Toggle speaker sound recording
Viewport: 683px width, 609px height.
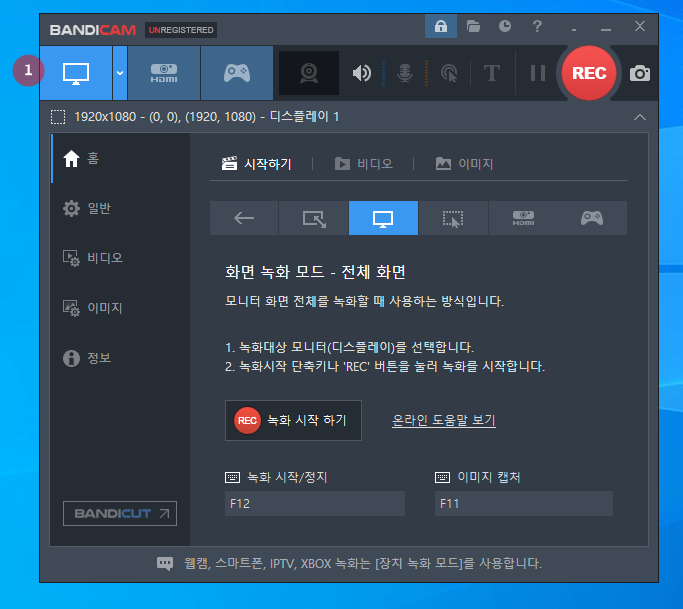(x=362, y=73)
